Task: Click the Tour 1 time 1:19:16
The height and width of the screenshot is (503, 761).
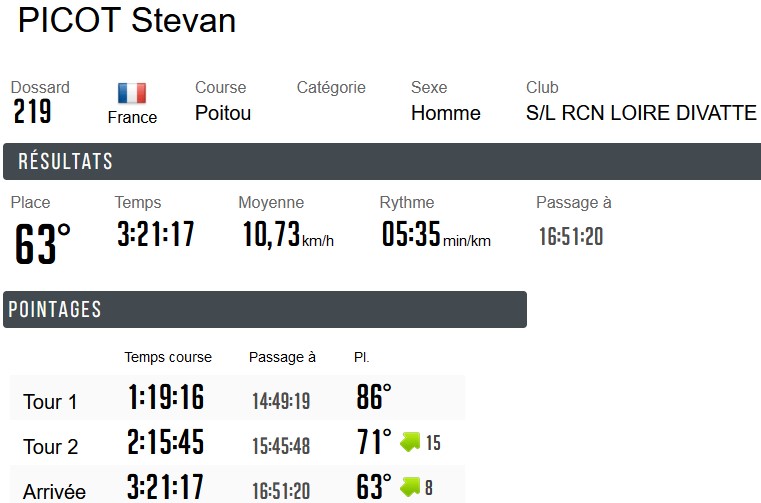Action: point(166,398)
